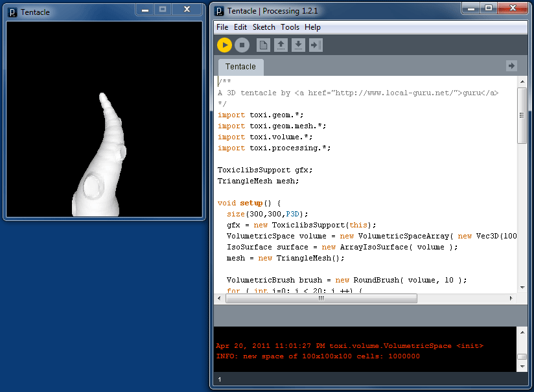Click the 'void setup() {' line
Image resolution: width=534 pixels, height=392 pixels.
click(x=250, y=203)
